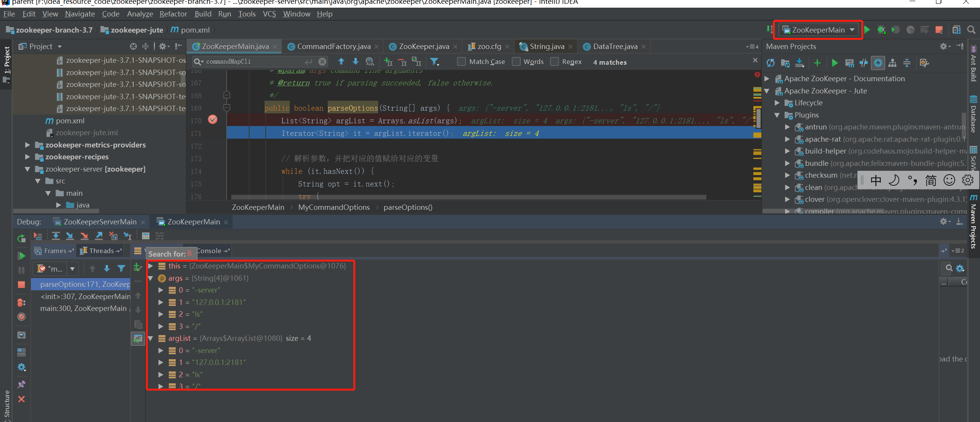Step over in debugger toolbar
The image size is (980, 422).
pyautogui.click(x=56, y=236)
